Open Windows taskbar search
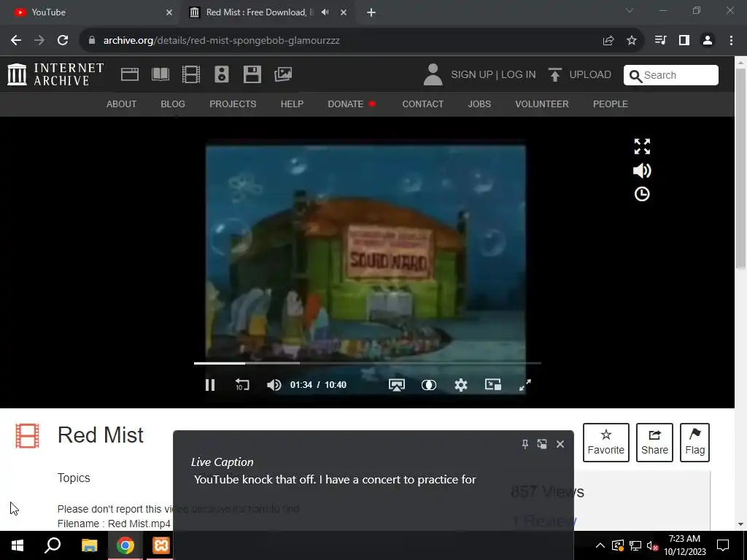Screen dimensions: 747x560 click(53, 545)
